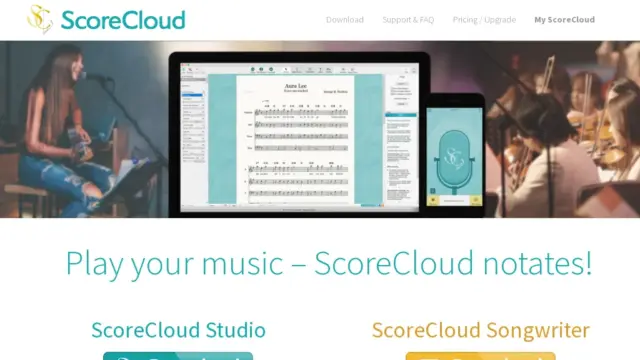Click the ScoreCloud logo icon

point(40,19)
